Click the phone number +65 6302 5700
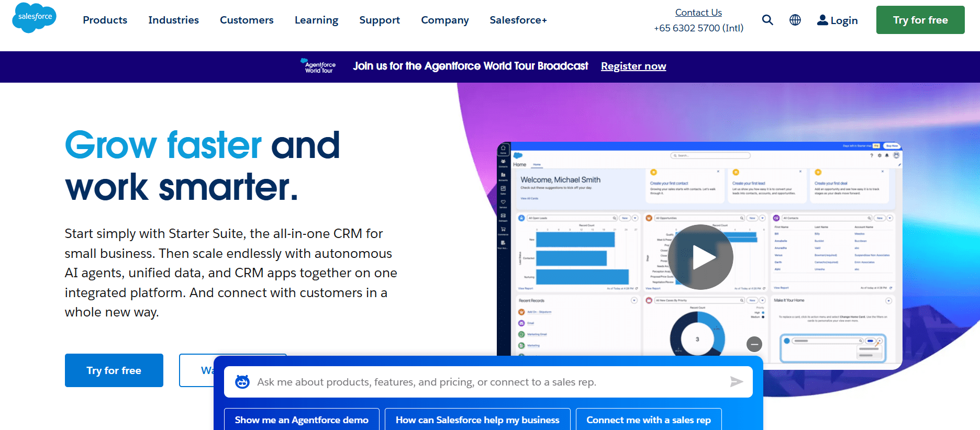 point(698,28)
